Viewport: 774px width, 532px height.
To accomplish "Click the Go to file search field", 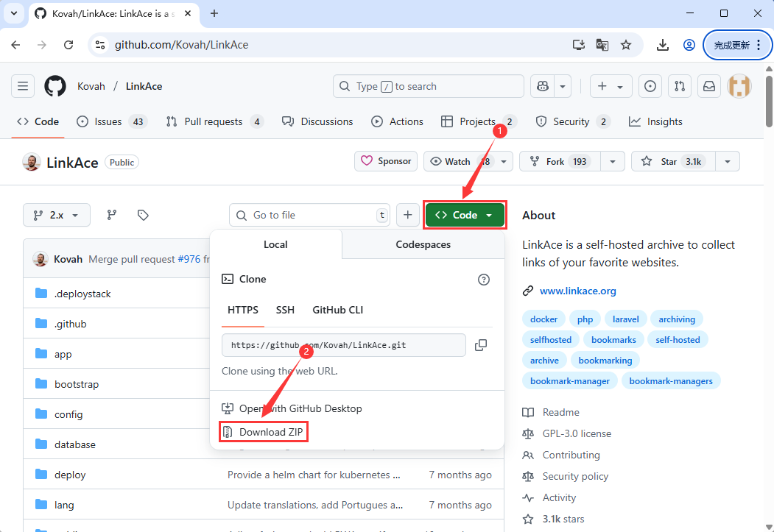I will pos(309,215).
